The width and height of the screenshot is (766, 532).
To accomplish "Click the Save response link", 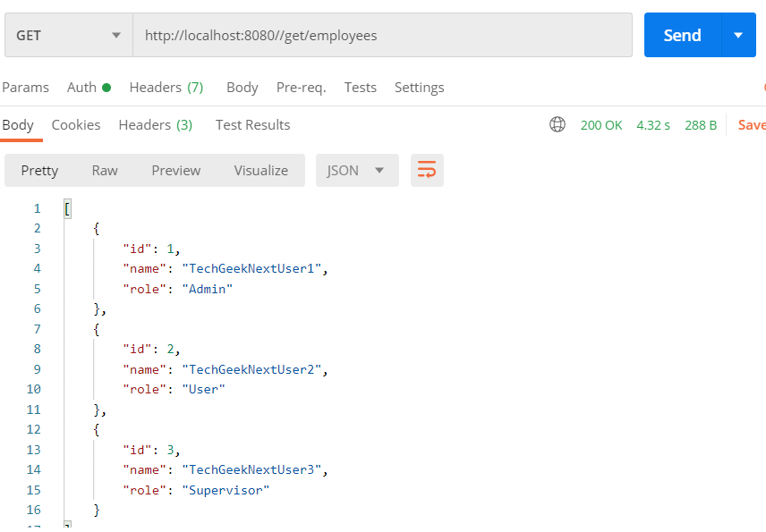I will (x=752, y=125).
